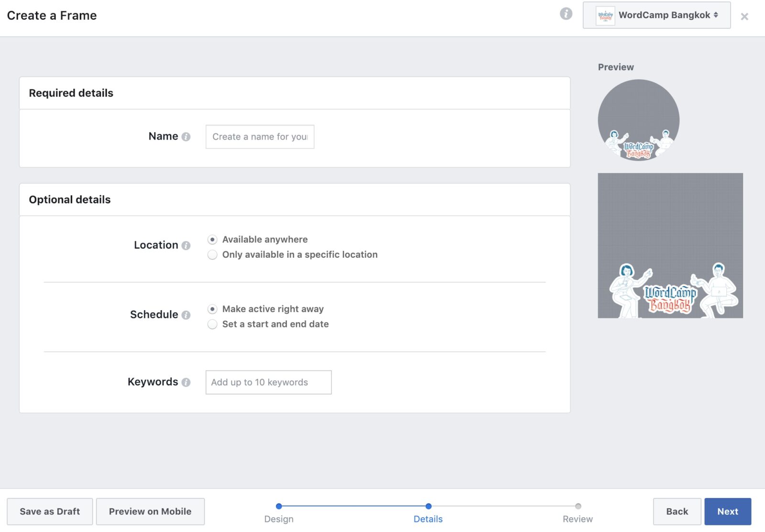Open the help info icon in header
The image size is (765, 532).
(x=566, y=14)
